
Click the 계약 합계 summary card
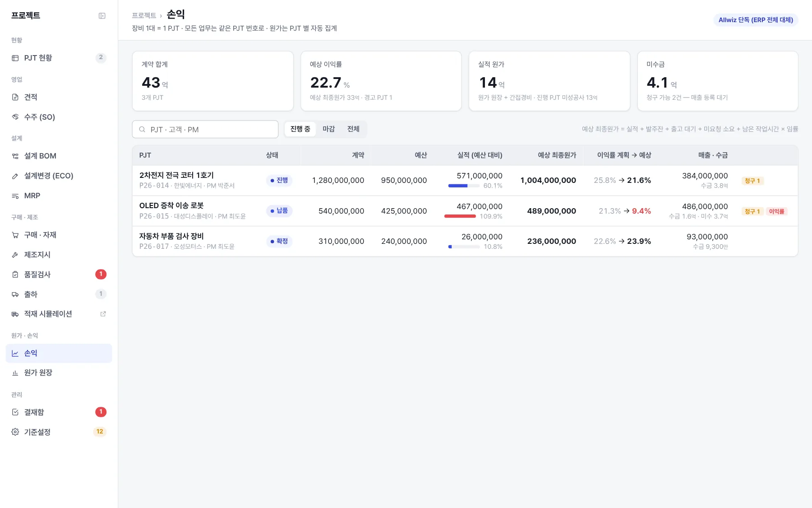[x=212, y=81]
